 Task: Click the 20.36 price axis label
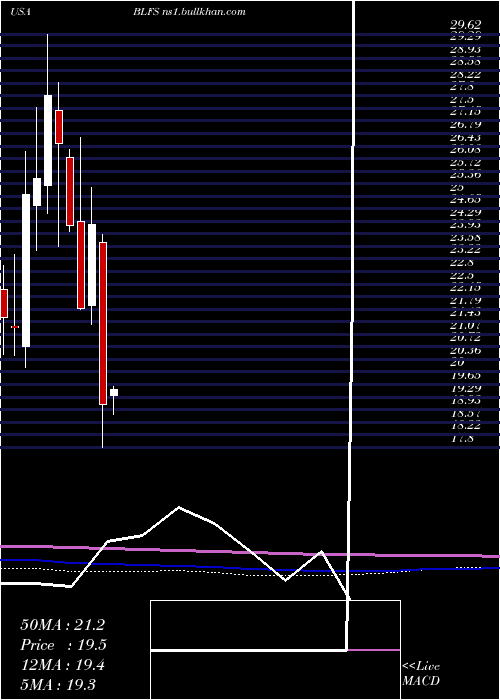coord(465,350)
